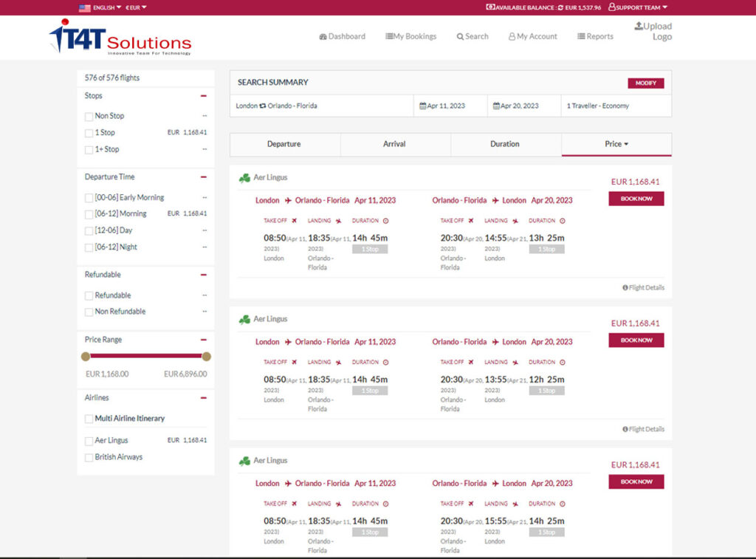This screenshot has width=756, height=559.
Task: Open Flight Details for the first flight
Action: pos(643,288)
